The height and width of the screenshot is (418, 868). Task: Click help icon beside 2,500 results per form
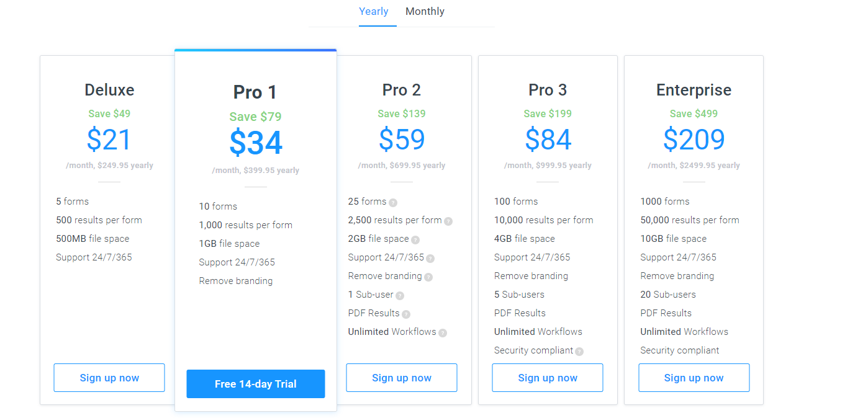click(x=448, y=221)
